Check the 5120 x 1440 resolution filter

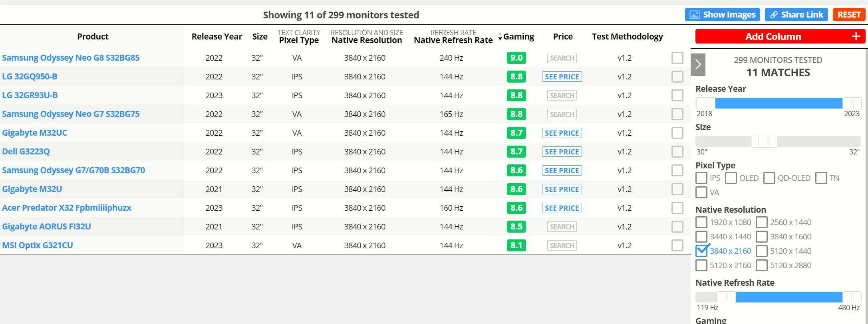pyautogui.click(x=761, y=251)
